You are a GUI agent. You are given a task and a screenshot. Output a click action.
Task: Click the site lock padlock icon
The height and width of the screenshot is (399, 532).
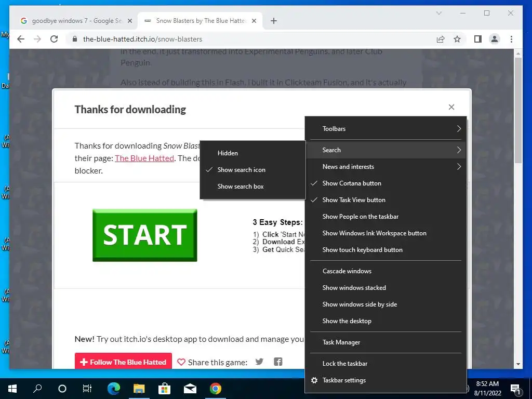pos(75,39)
